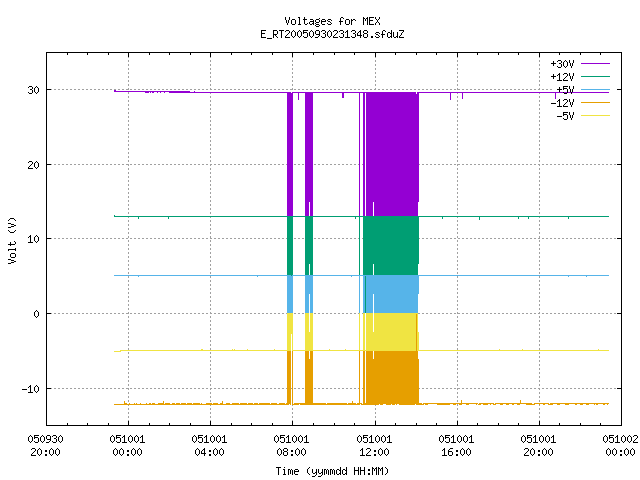Screen dimensions: 640x480
Task: Click the Y-axis tick value 0
Action: (x=37, y=314)
